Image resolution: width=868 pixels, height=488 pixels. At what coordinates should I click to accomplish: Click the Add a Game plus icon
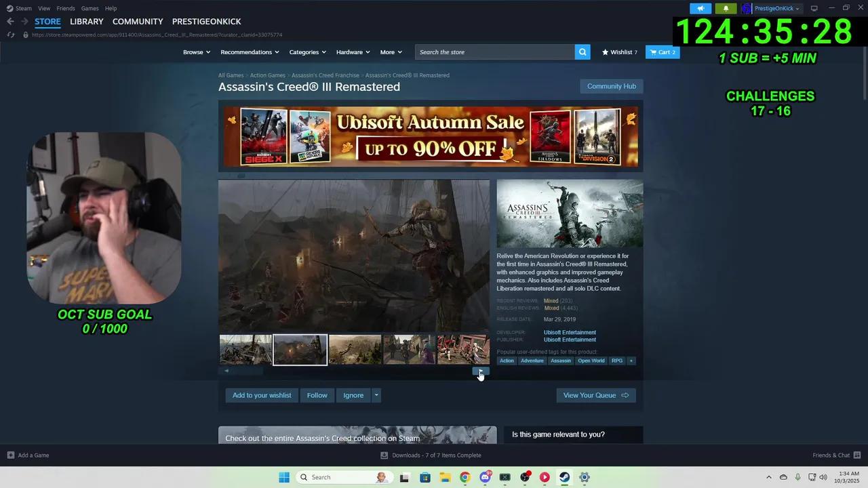pyautogui.click(x=11, y=455)
